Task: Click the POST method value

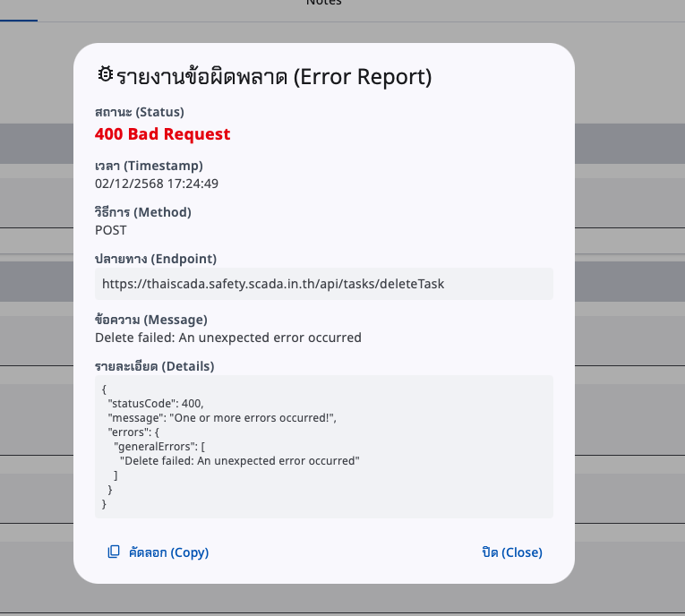Action: coord(110,230)
